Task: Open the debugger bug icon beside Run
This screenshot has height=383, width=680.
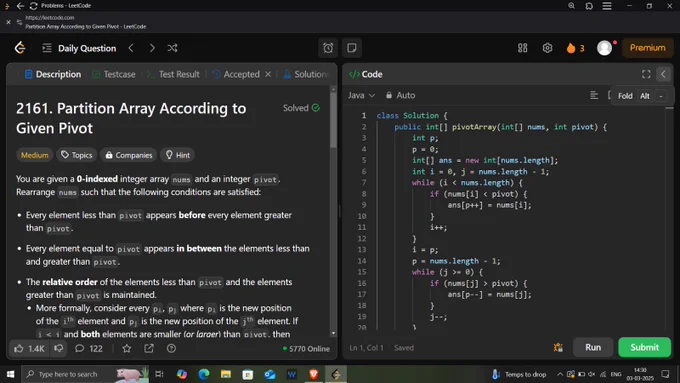Action: [x=558, y=347]
